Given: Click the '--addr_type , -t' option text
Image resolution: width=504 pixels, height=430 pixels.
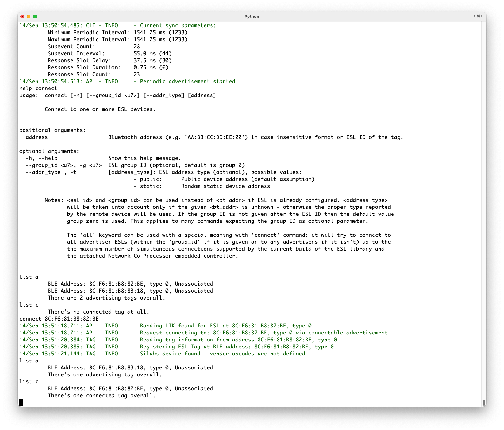Looking at the screenshot, I should pyautogui.click(x=51, y=172).
